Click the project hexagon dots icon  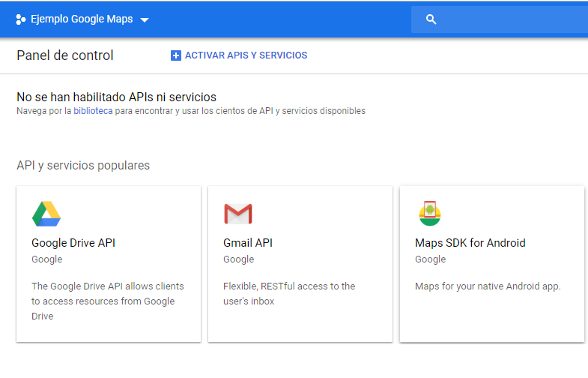click(21, 19)
